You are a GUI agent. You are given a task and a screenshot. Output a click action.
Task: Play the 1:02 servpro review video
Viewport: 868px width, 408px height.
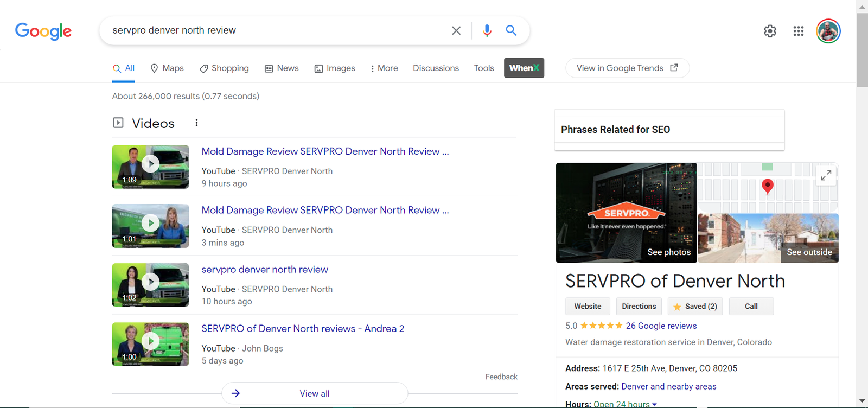pos(150,285)
